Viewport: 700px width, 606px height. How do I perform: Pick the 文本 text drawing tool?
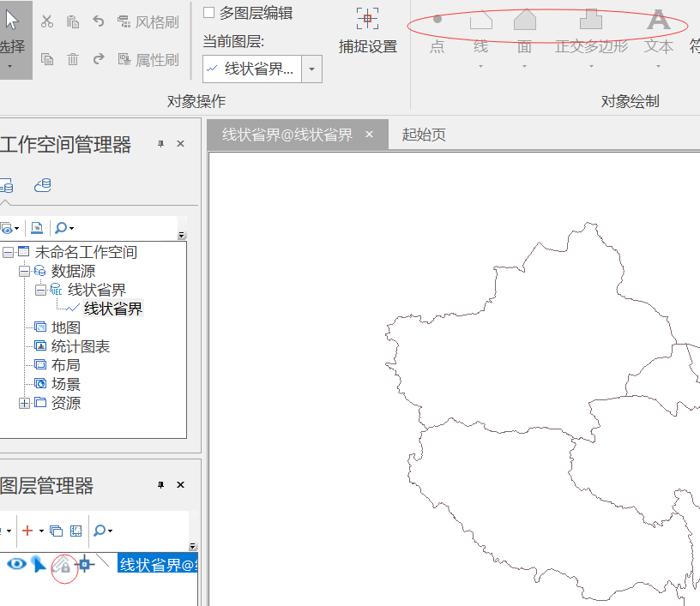658,21
